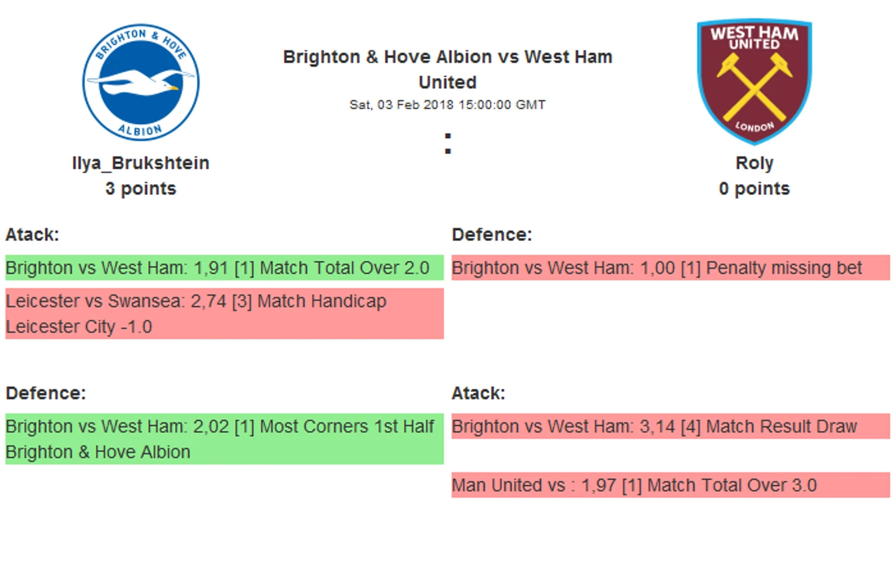Click Defence heading above Most Corners bet
The height and width of the screenshot is (588, 895).
pyautogui.click(x=46, y=393)
